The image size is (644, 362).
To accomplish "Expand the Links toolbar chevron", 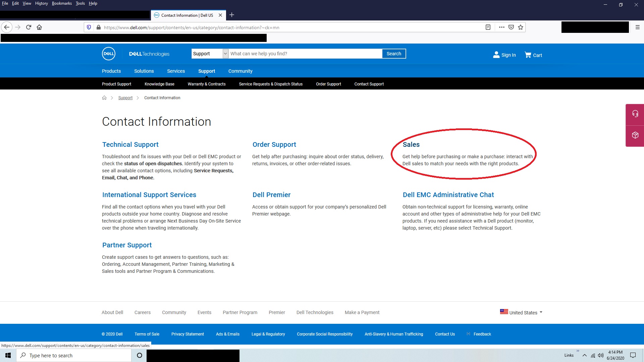I will click(578, 351).
